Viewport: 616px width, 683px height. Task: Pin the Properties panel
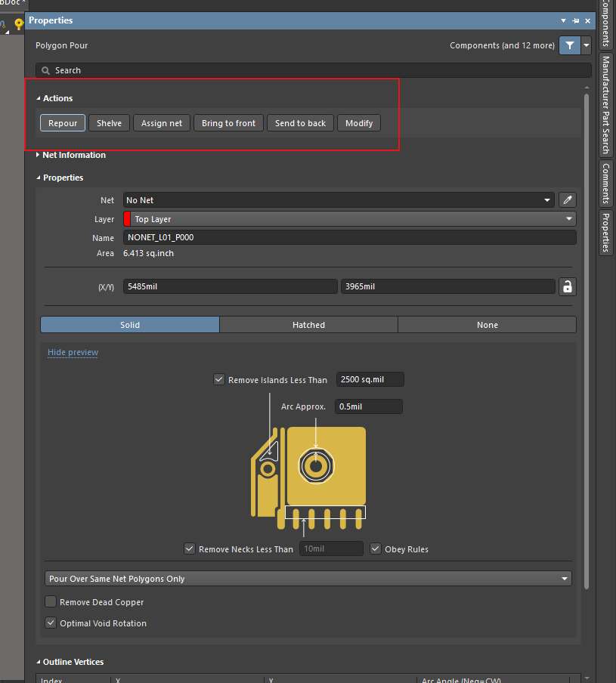click(575, 20)
